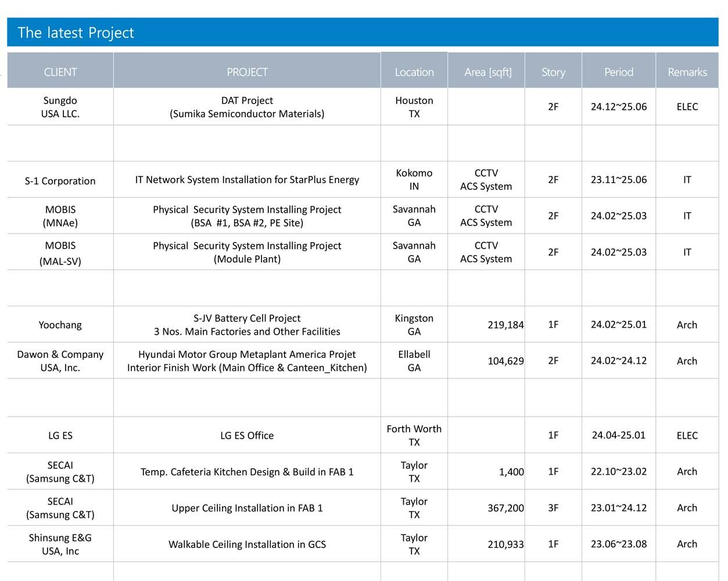This screenshot has height=581, width=728.
Task: Select the Area [sqft] column header
Action: point(487,72)
